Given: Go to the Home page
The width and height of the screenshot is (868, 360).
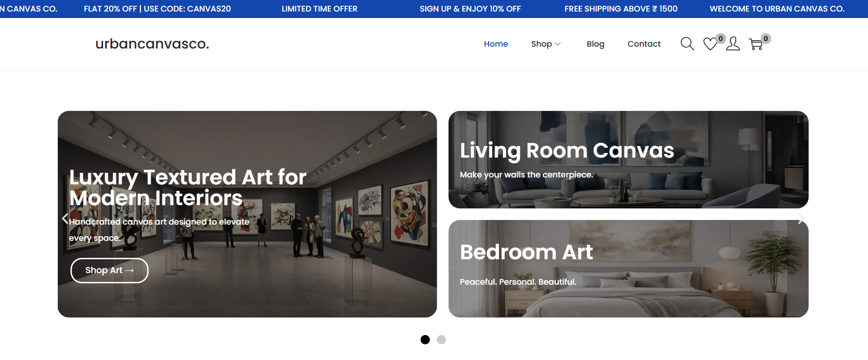Looking at the screenshot, I should pos(496,44).
